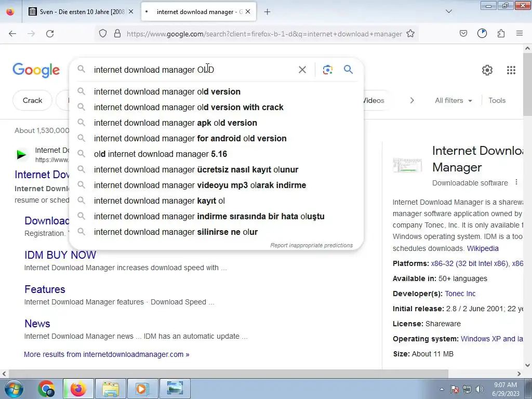
Task: Click the IDM green arrow favicon
Action: tap(22, 155)
